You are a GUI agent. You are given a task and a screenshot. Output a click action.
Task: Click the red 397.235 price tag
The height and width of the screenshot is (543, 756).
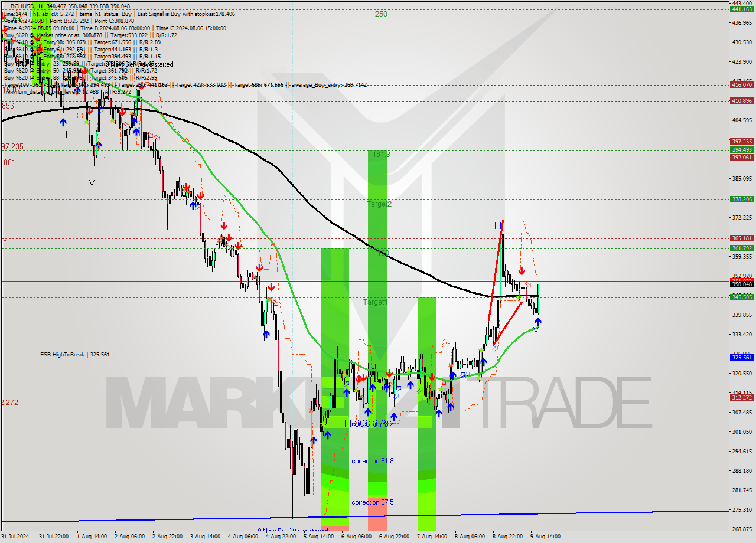coord(742,142)
